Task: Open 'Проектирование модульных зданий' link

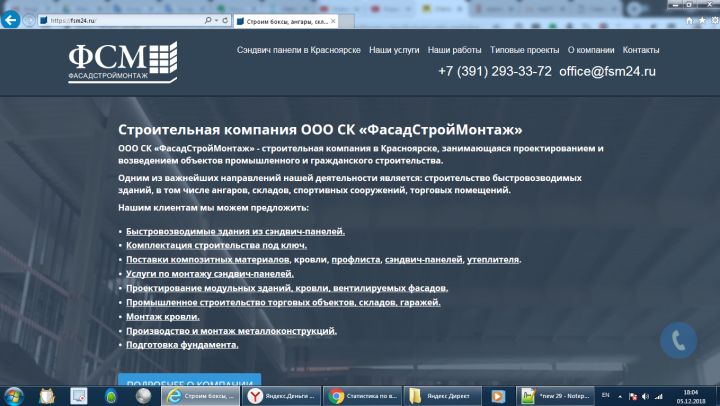Action: [x=287, y=288]
